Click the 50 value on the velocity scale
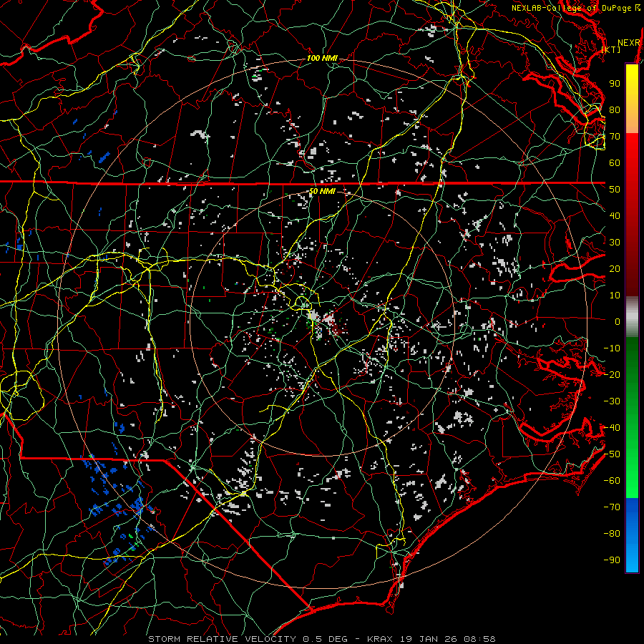This screenshot has width=644, height=644. click(x=615, y=190)
